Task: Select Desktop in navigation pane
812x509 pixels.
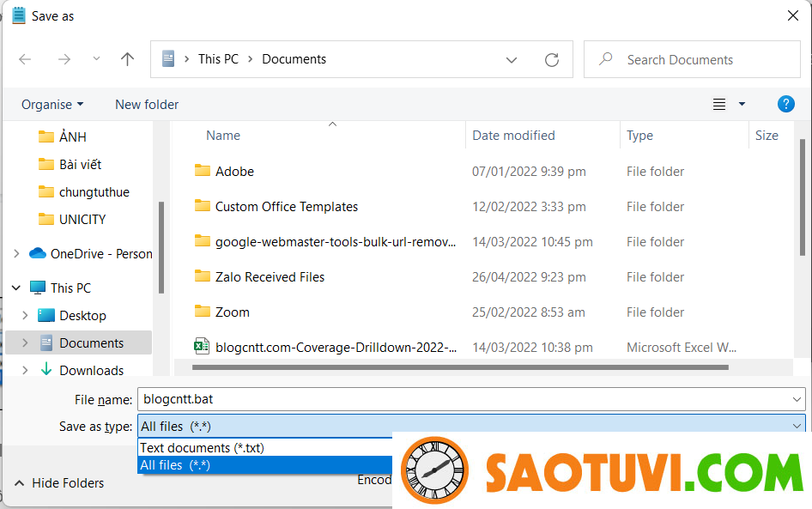Action: [x=72, y=315]
